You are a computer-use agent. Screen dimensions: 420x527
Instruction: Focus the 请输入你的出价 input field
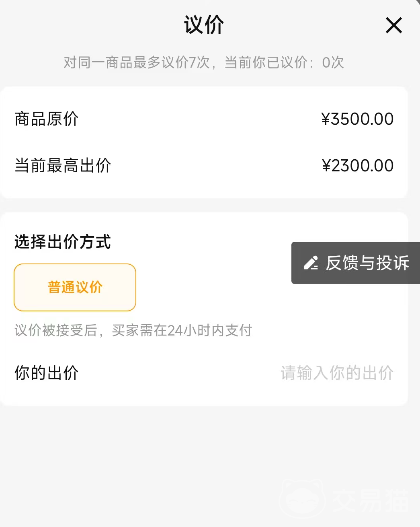(337, 373)
